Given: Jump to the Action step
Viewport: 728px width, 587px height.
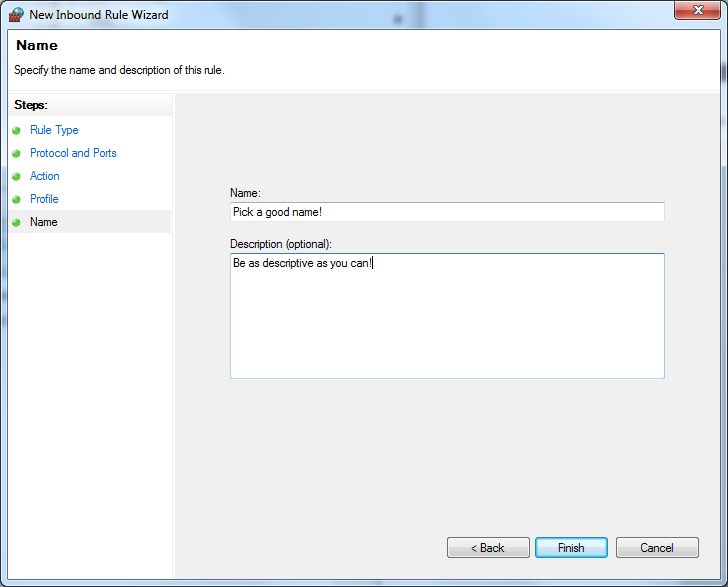Looking at the screenshot, I should pos(45,176).
